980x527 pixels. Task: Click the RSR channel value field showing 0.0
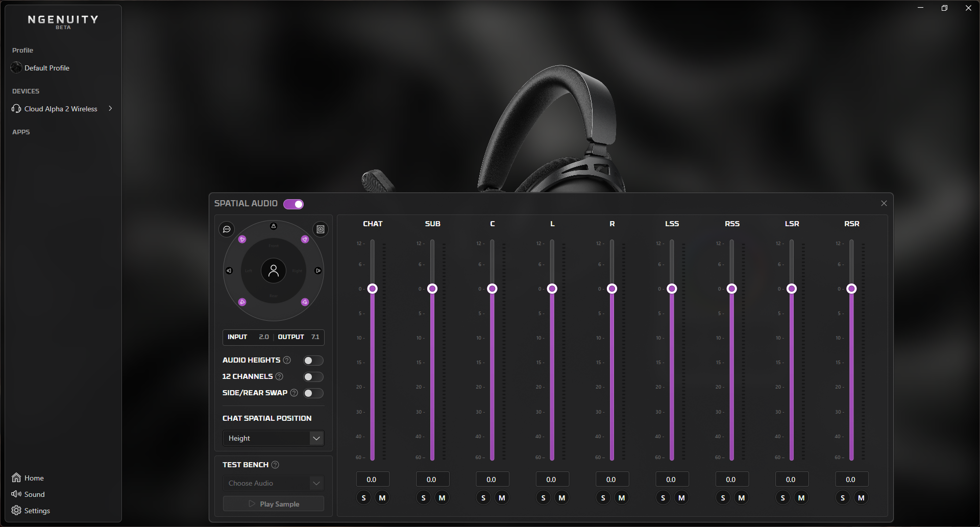point(851,479)
